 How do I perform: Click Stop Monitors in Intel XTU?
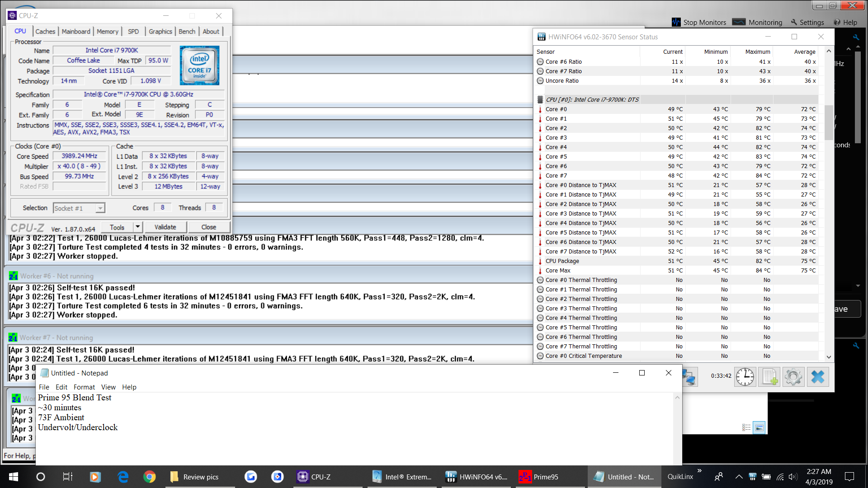pyautogui.click(x=699, y=22)
